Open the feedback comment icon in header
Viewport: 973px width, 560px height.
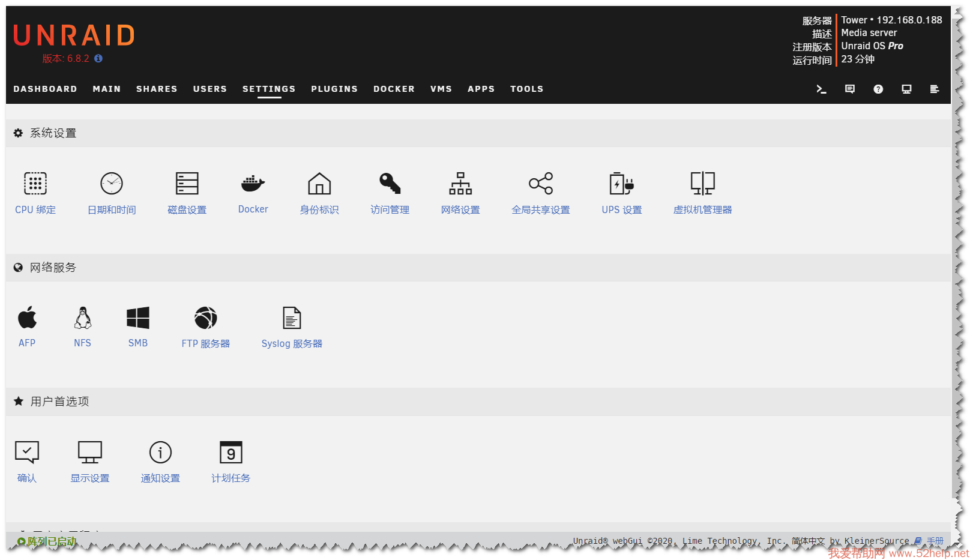pyautogui.click(x=850, y=89)
